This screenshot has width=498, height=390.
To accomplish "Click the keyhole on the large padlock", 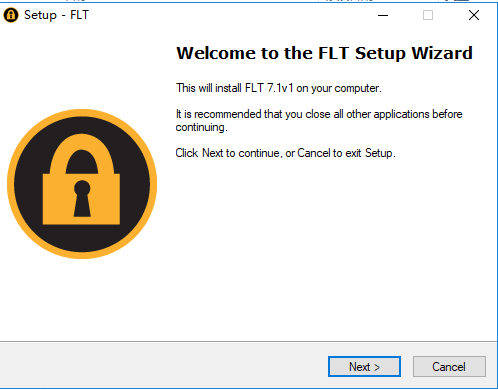I will pyautogui.click(x=82, y=199).
